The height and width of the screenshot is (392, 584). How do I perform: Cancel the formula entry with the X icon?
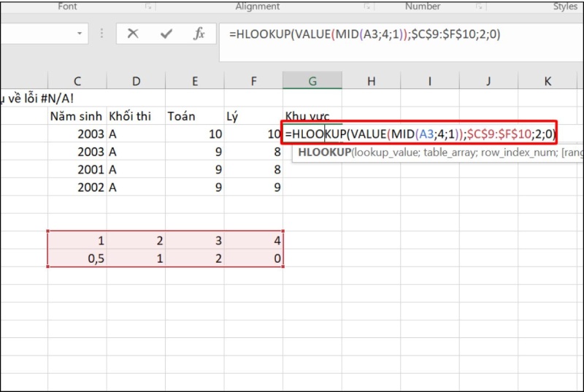click(132, 34)
